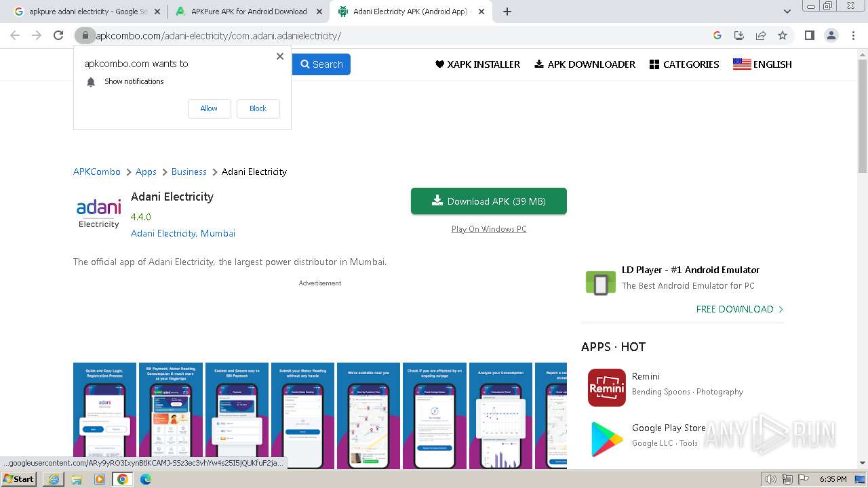Open CATEGORIES menu item
868x488 pixels.
tap(684, 64)
